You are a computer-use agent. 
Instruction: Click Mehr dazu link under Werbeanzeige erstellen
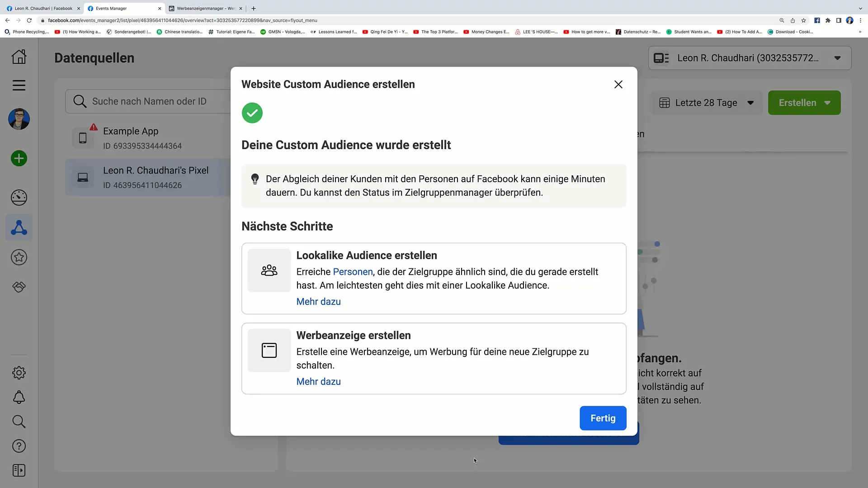tap(318, 381)
